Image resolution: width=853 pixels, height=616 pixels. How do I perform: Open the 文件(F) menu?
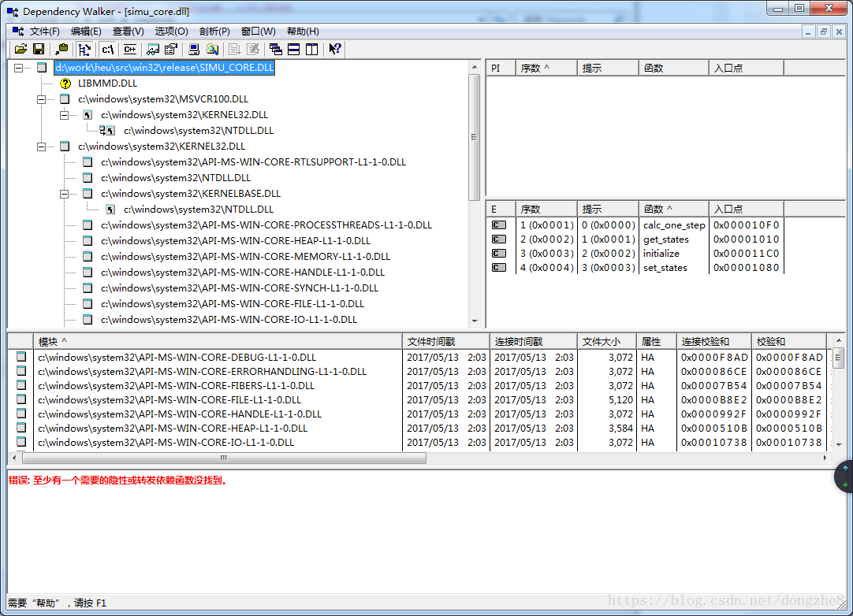click(44, 32)
